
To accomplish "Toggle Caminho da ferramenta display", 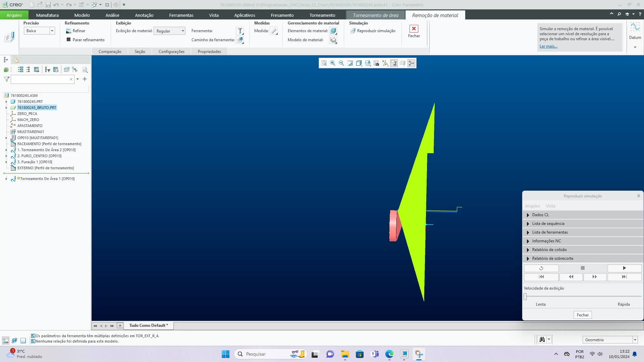I will coord(240,40).
